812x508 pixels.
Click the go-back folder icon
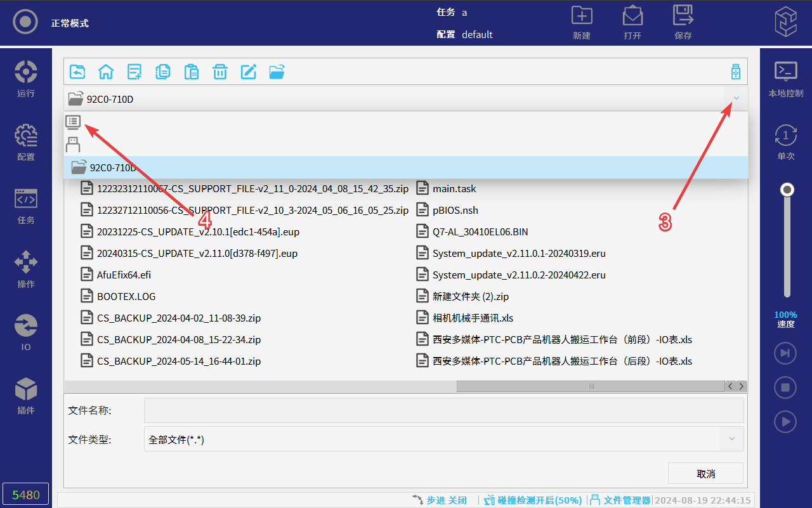(x=77, y=72)
